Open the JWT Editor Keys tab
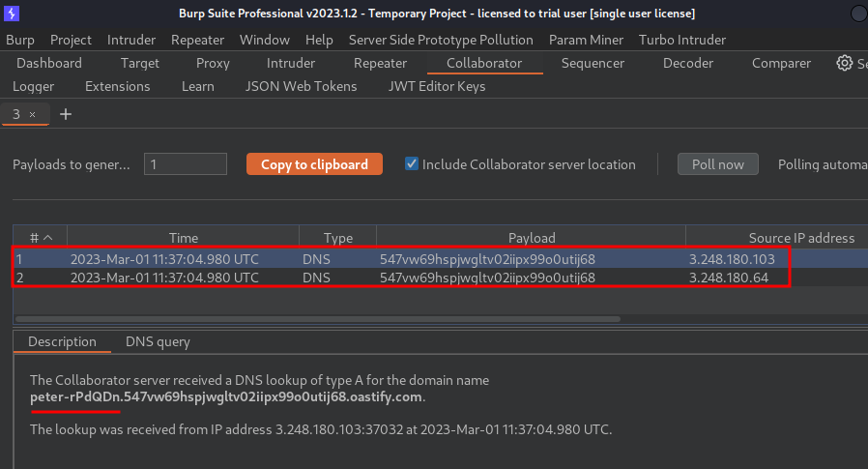 (x=437, y=86)
